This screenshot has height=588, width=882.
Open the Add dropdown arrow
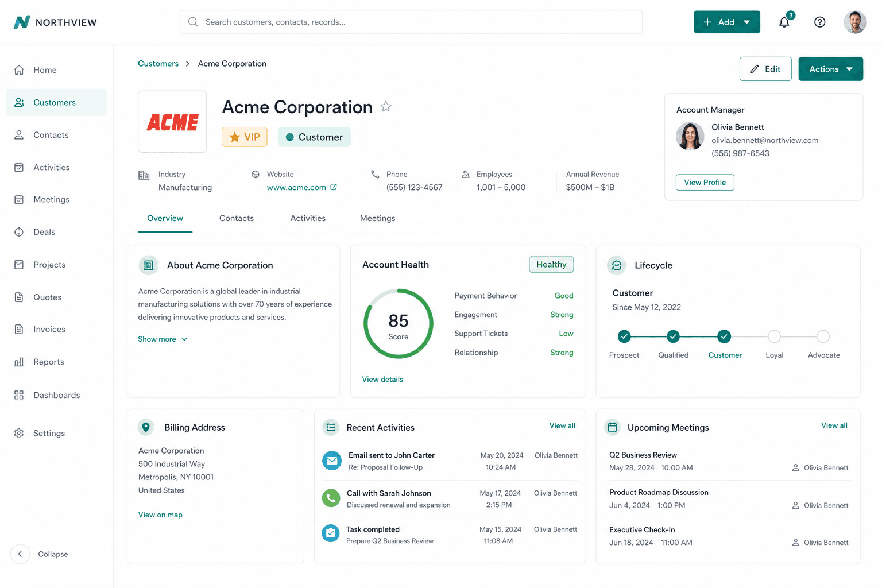click(747, 22)
